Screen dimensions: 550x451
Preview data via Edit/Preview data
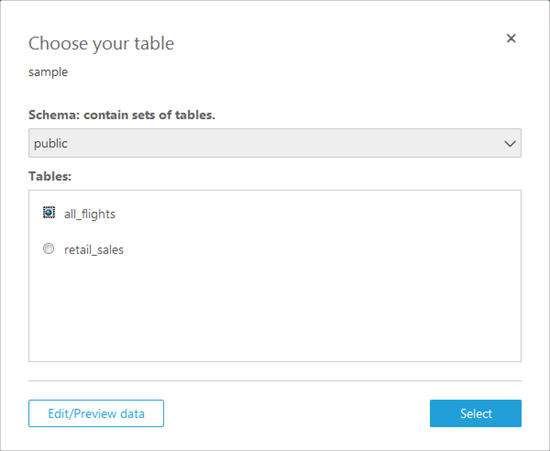tap(96, 413)
